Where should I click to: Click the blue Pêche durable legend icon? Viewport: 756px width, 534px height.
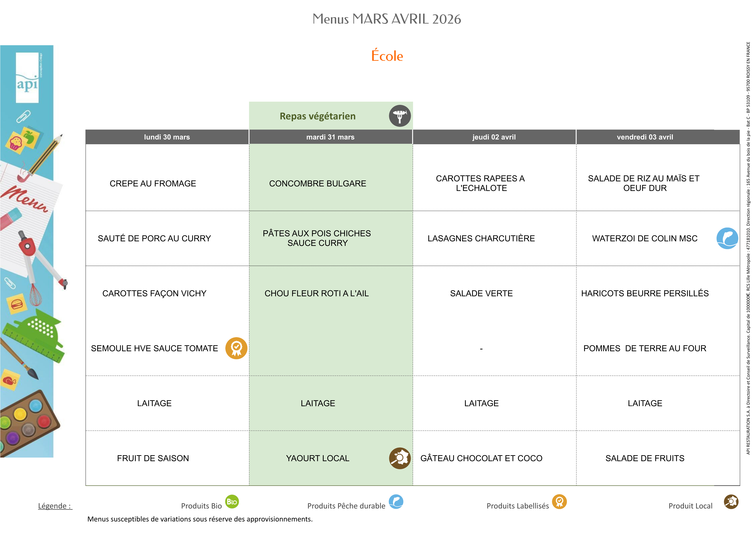click(396, 501)
